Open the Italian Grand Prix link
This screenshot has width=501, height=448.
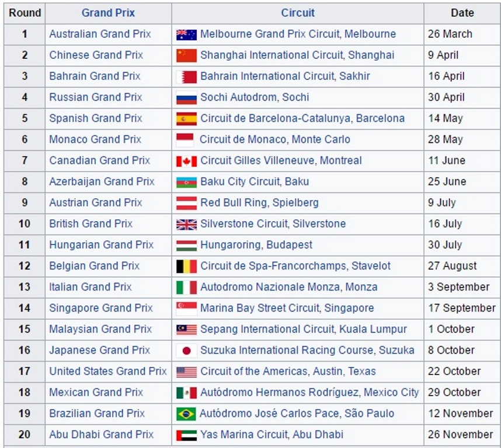pos(90,286)
